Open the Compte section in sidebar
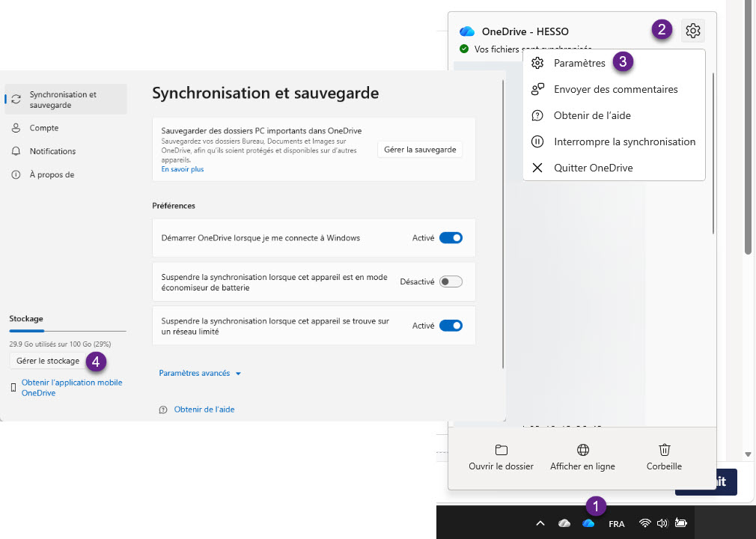The height and width of the screenshot is (539, 756). 43,128
